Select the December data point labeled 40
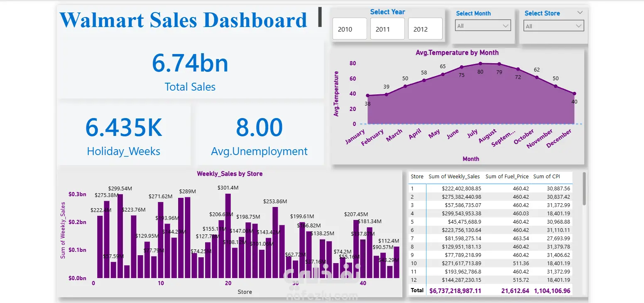644x303 pixels. tap(574, 94)
